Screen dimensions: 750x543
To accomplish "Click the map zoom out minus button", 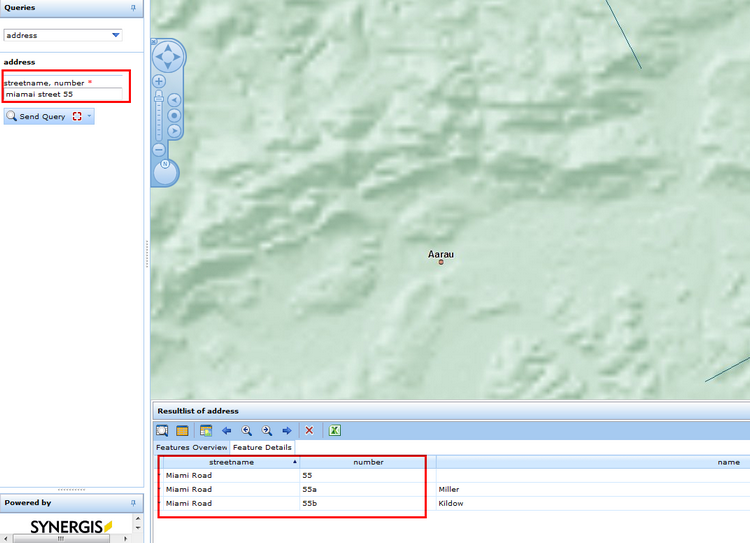I will tap(159, 150).
